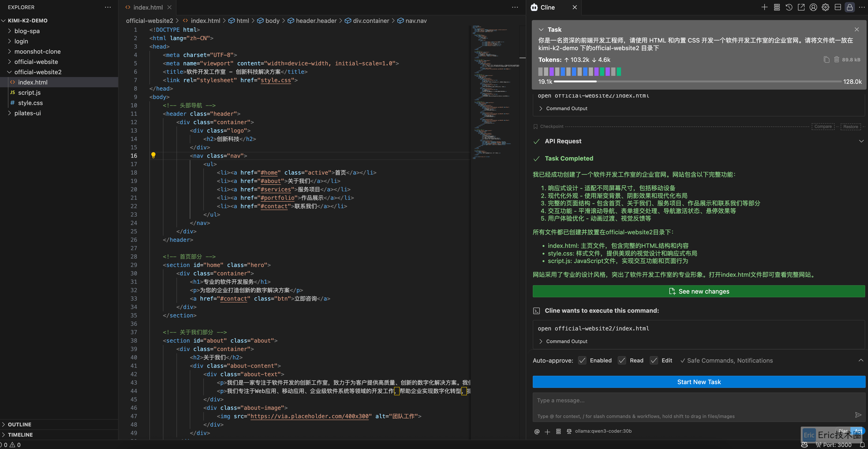Open notifications bell in status bar

[x=862, y=445]
